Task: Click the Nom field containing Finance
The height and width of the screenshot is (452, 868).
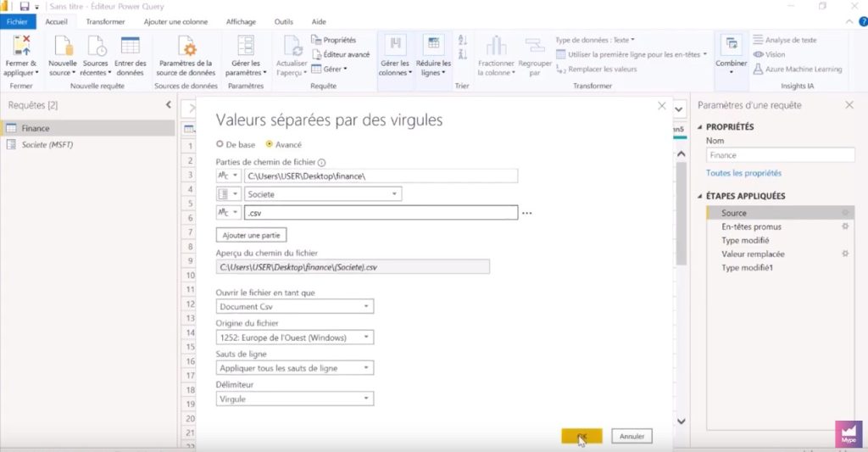Action: [x=781, y=155]
